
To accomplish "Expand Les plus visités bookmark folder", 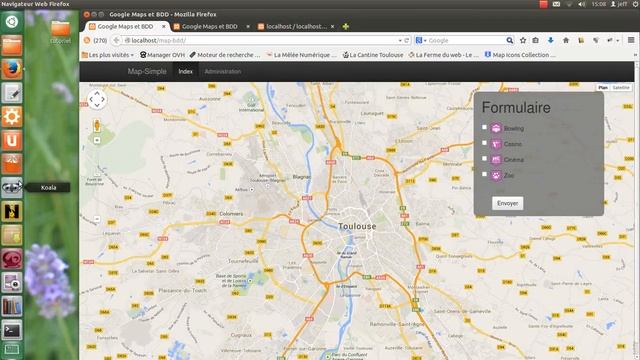I will [x=108, y=55].
